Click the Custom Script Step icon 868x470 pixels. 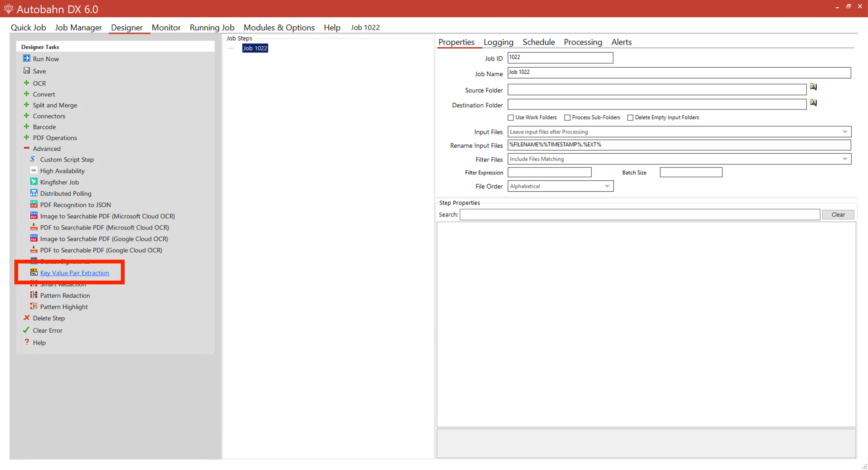point(33,159)
